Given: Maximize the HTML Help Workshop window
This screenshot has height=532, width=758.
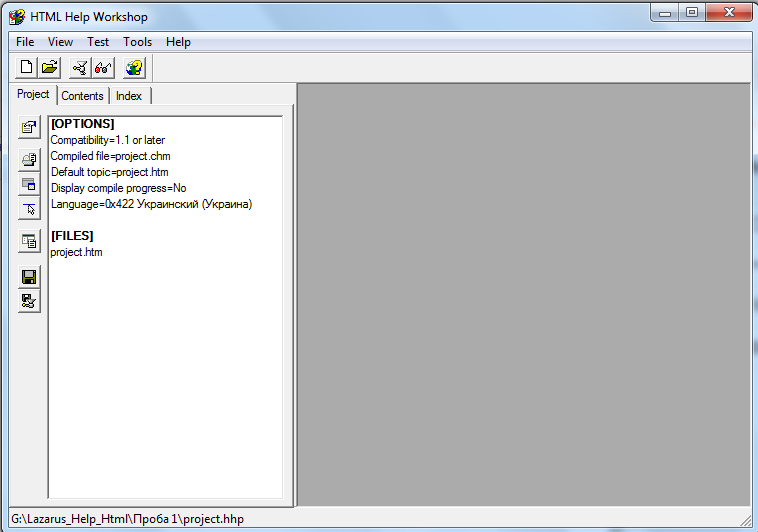Looking at the screenshot, I should click(x=692, y=13).
